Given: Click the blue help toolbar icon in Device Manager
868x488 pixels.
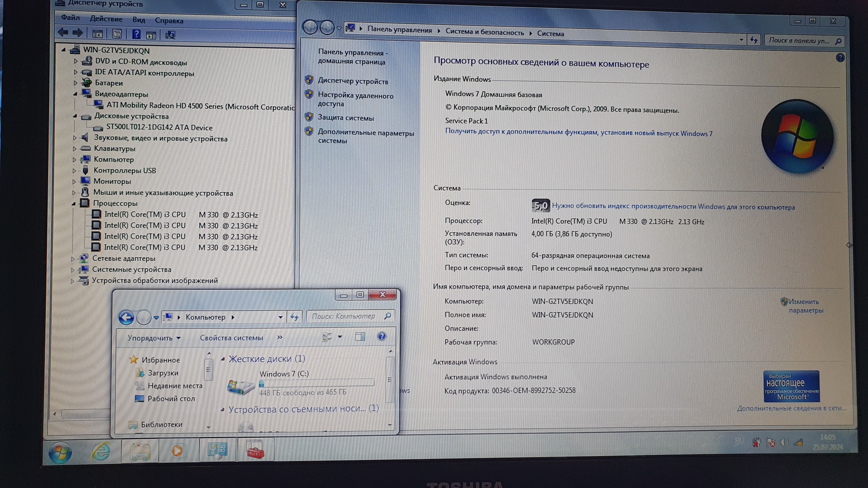Looking at the screenshot, I should pyautogui.click(x=136, y=34).
